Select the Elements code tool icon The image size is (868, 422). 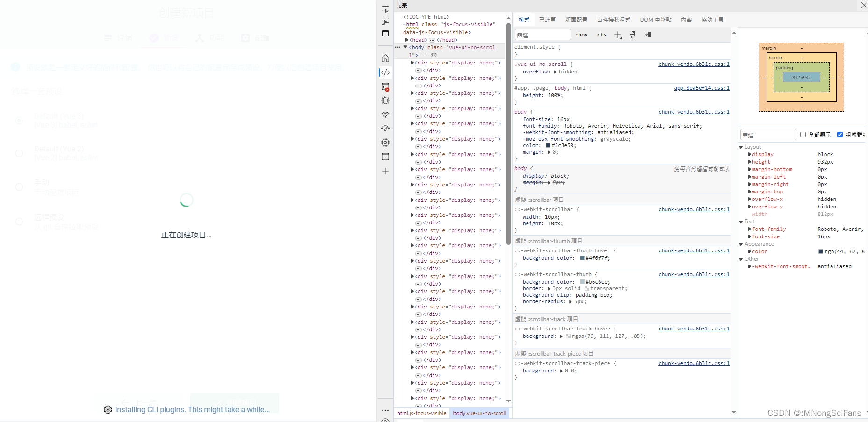click(385, 72)
